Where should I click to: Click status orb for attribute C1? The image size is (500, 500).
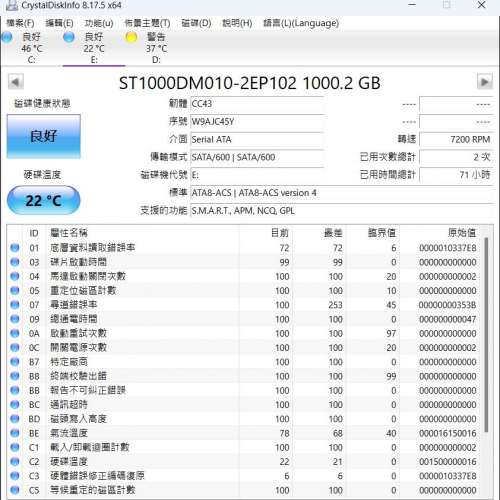point(15,447)
